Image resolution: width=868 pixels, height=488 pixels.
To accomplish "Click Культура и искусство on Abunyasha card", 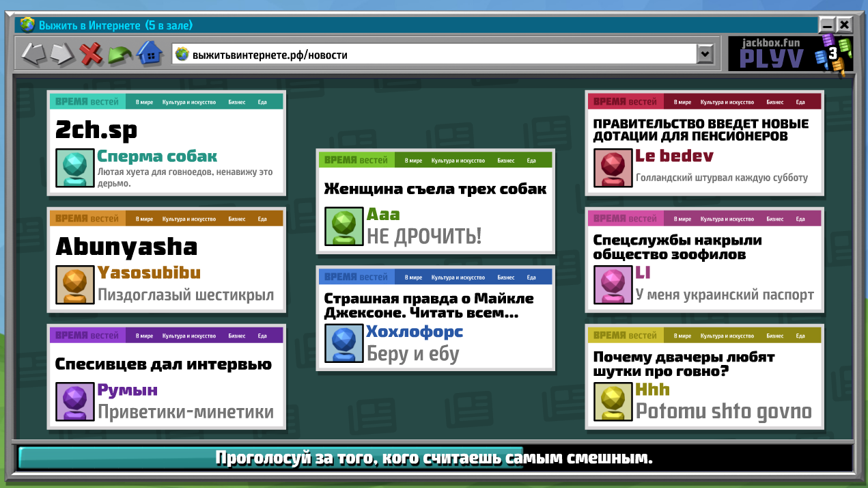I will coord(189,219).
